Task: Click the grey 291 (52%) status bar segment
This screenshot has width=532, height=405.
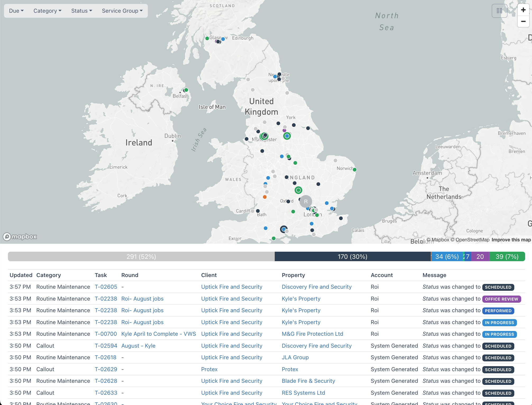Action: tap(141, 257)
